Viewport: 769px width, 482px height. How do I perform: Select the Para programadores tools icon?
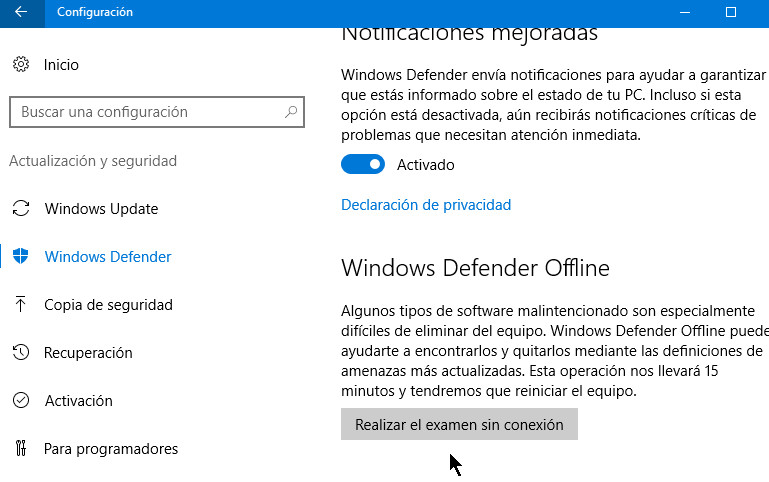click(x=21, y=448)
